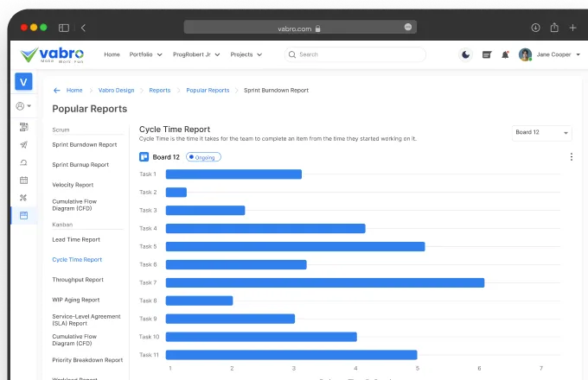This screenshot has width=588, height=380.
Task: Click the blue V workspace icon
Action: (23, 82)
